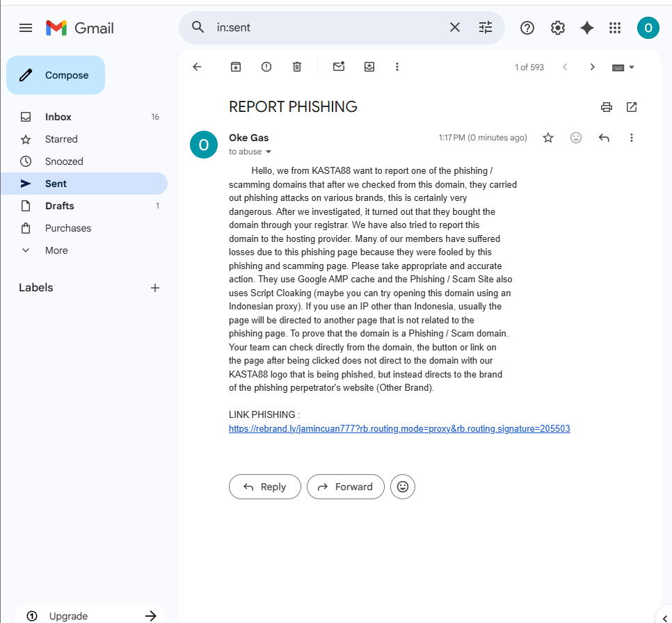Open Settings gear icon
This screenshot has height=623, width=672.
557,28
